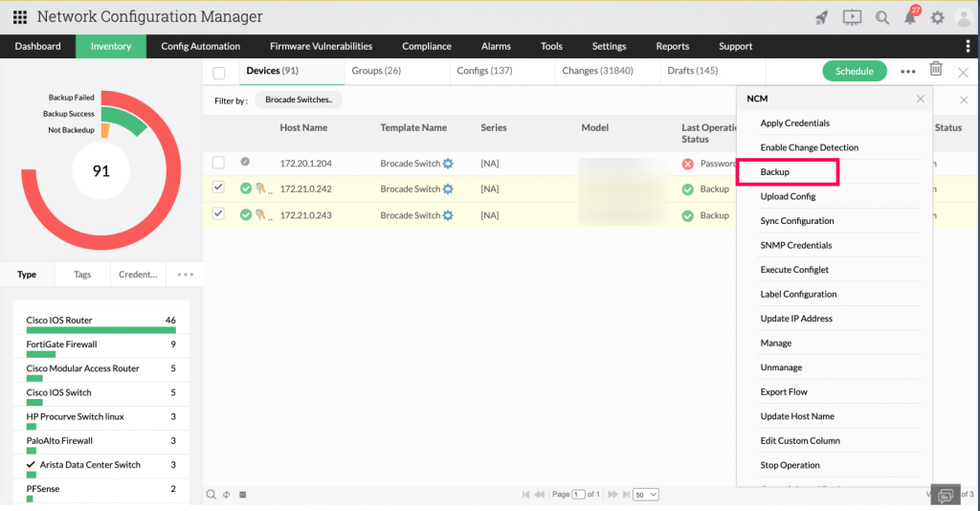
Task: Open the user profile avatar
Action: tap(965, 18)
